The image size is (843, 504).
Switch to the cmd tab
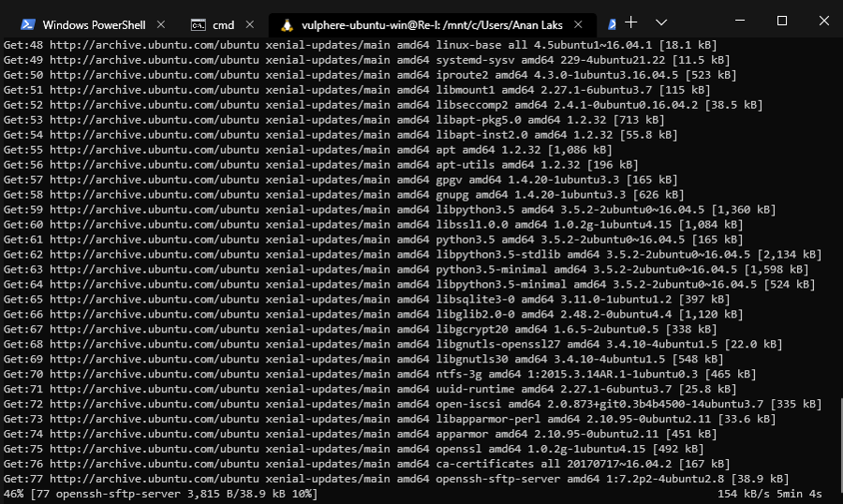point(222,24)
